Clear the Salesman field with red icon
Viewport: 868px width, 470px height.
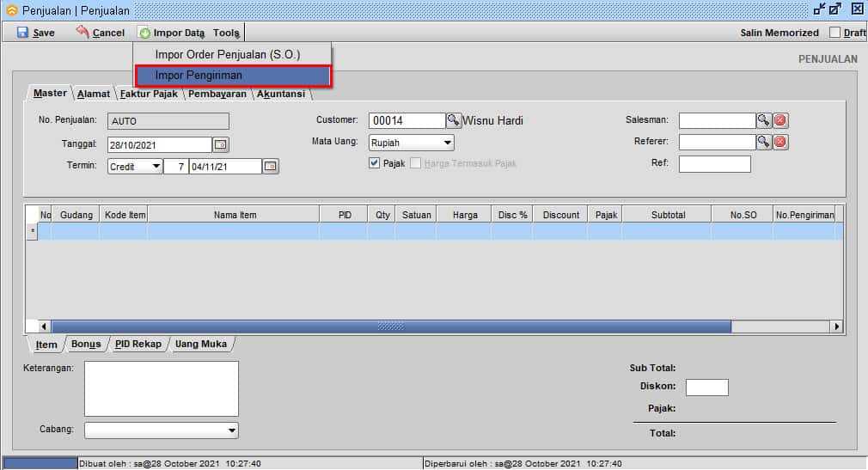tap(780, 120)
